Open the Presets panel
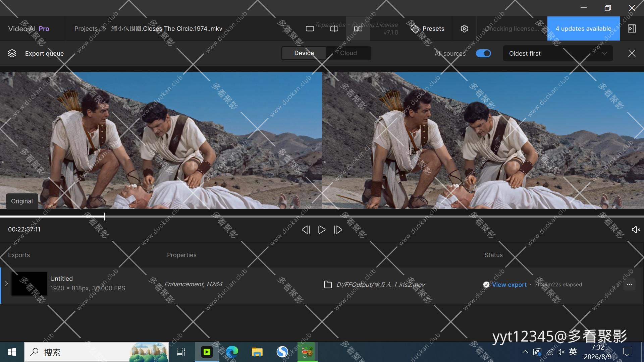This screenshot has width=644, height=362. [427, 29]
